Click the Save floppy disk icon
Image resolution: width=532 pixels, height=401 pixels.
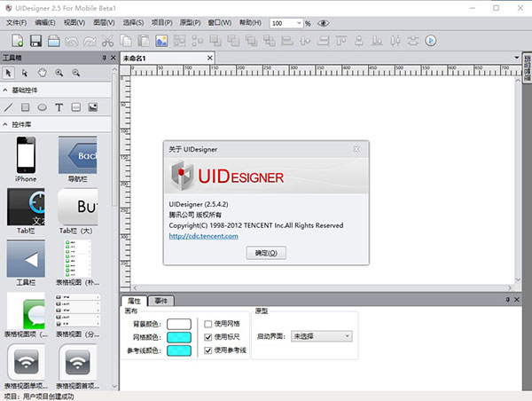35,41
